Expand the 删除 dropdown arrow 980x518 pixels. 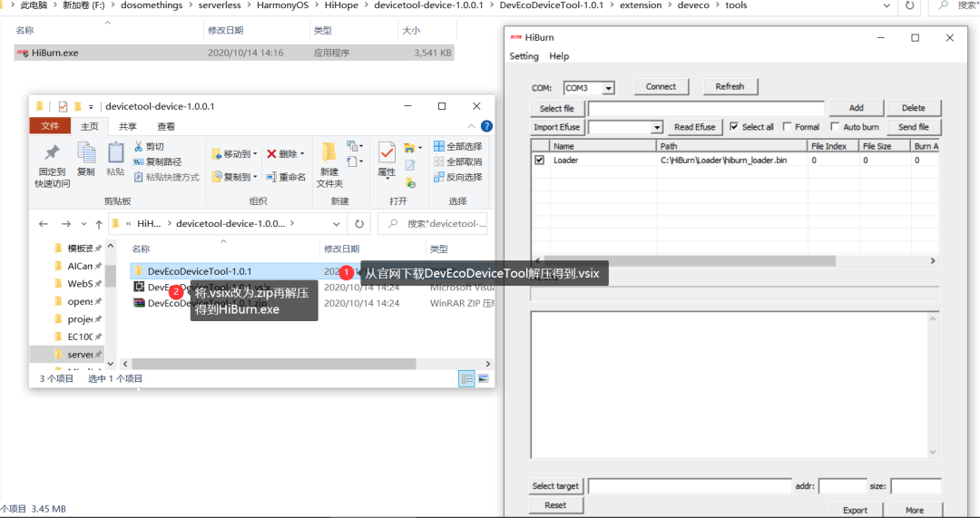point(302,153)
